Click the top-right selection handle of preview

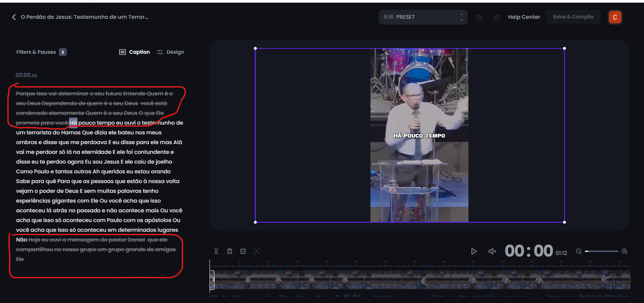(x=564, y=48)
